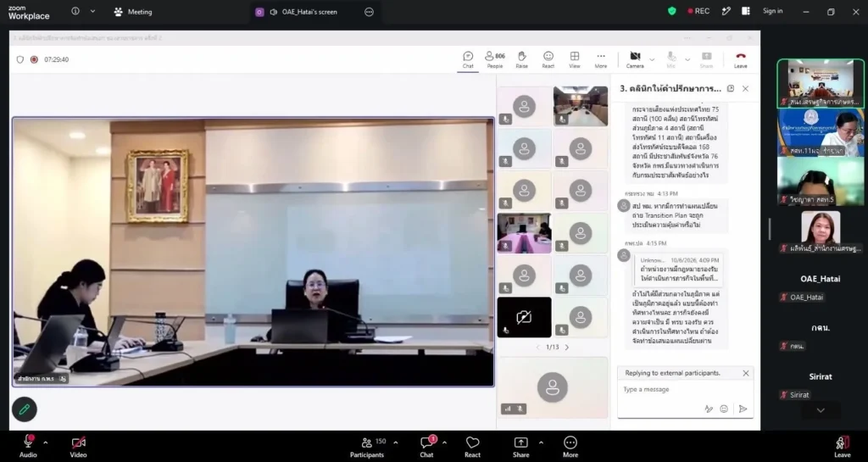
Task: Go to next participant page arrow
Action: pos(566,348)
